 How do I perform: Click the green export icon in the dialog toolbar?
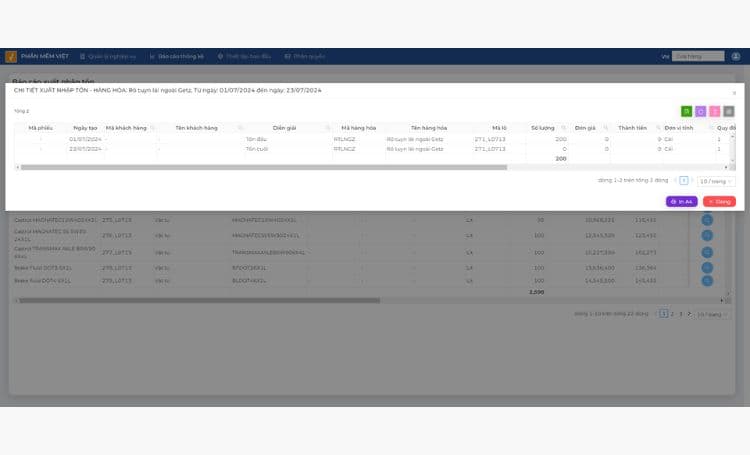[x=686, y=111]
